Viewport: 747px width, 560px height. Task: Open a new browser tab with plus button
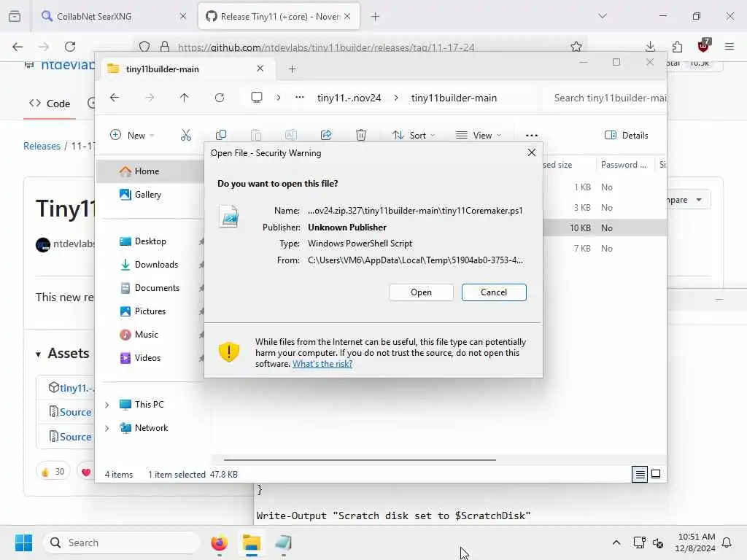coord(376,17)
